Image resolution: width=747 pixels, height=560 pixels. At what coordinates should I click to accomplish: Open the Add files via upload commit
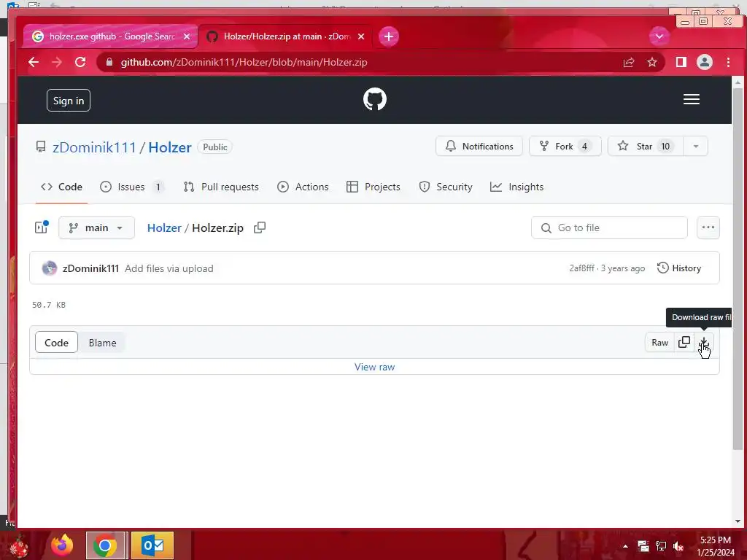(x=169, y=268)
